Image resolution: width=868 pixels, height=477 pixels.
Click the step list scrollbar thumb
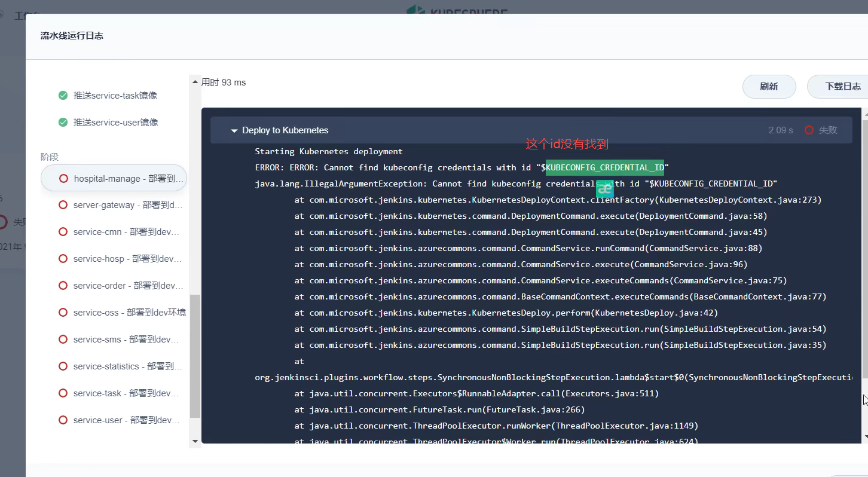pos(195,356)
